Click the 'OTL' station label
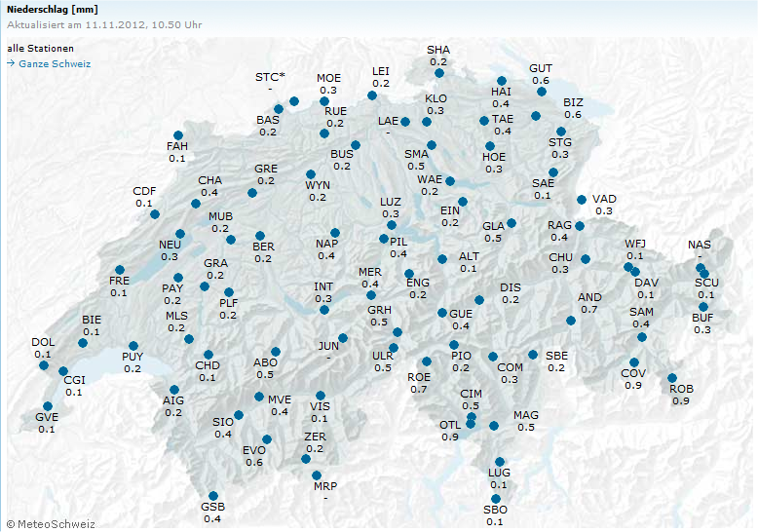Viewport: 758px width, 532px height. 450,425
